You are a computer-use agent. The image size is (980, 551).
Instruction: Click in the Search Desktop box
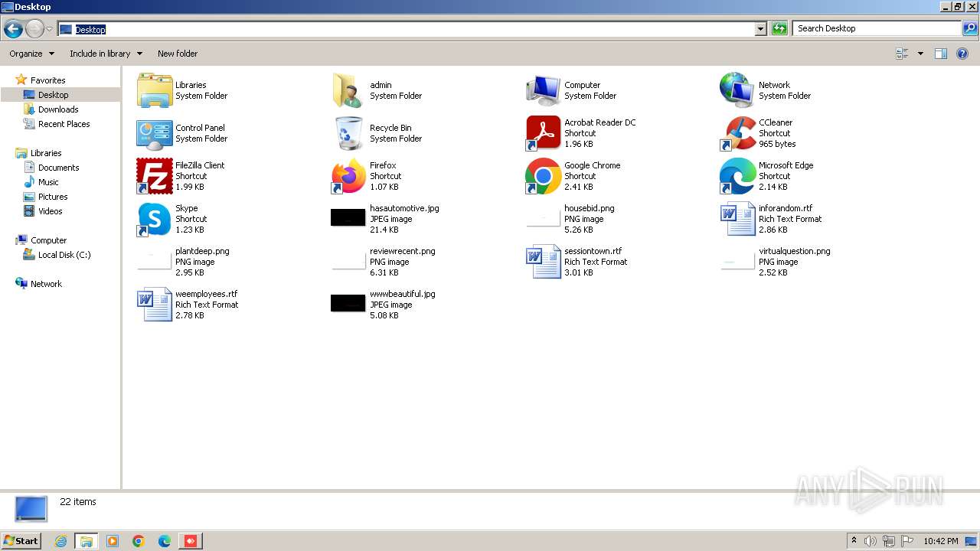point(877,28)
